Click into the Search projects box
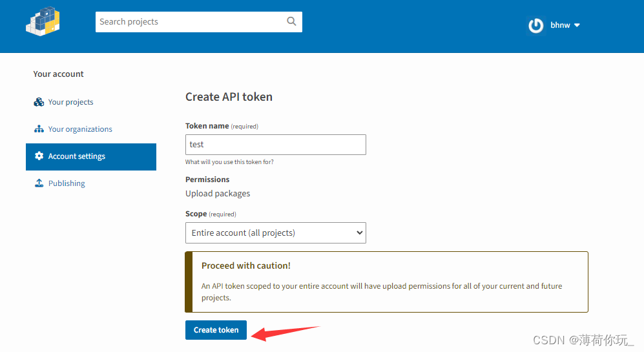Screen dimensions: 644x352 [x=191, y=22]
